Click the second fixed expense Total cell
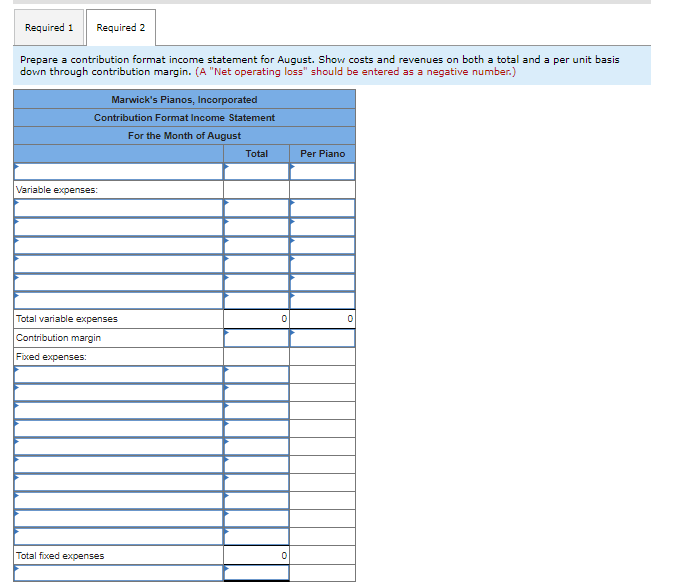 [x=257, y=393]
